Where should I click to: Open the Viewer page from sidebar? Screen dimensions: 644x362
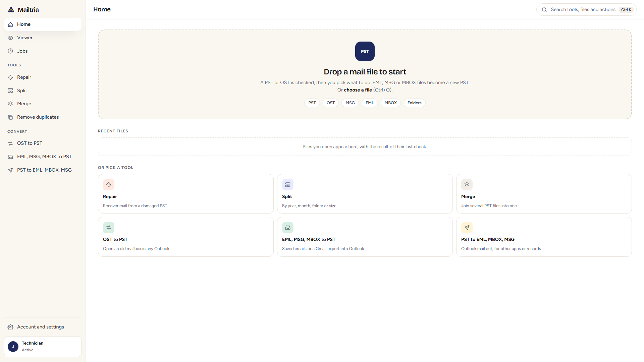(x=43, y=38)
